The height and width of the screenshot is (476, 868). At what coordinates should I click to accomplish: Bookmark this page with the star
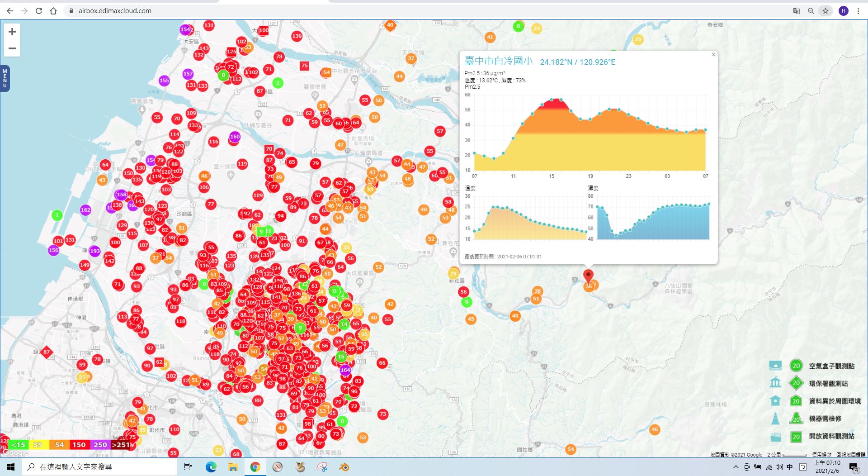826,11
